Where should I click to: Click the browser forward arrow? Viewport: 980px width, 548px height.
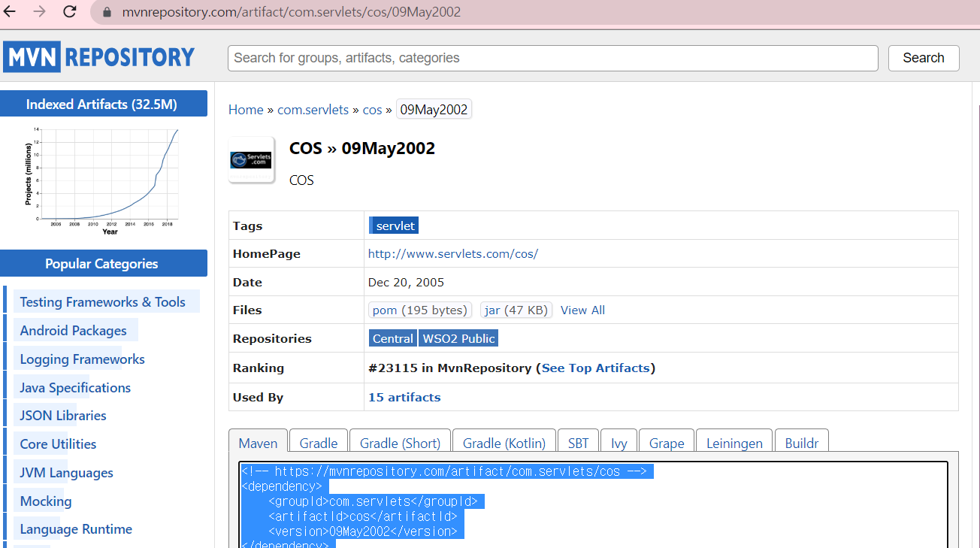[40, 12]
